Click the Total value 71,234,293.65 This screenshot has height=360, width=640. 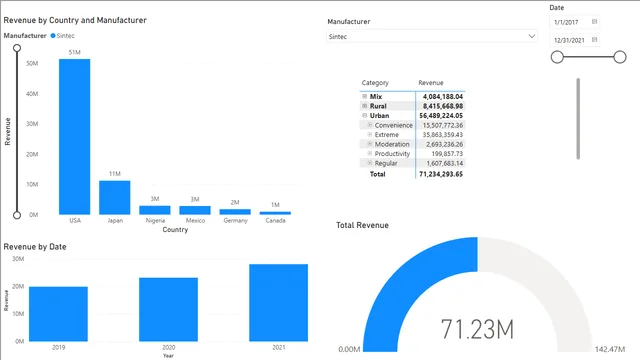point(441,174)
